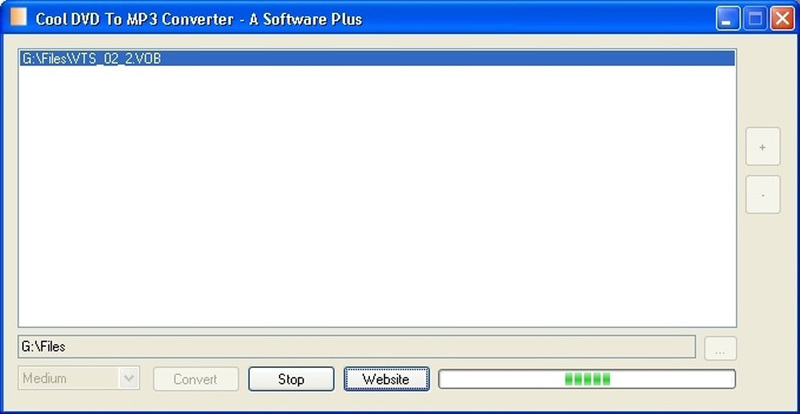This screenshot has height=414, width=800.
Task: Maximize the converter window
Action: (x=755, y=19)
